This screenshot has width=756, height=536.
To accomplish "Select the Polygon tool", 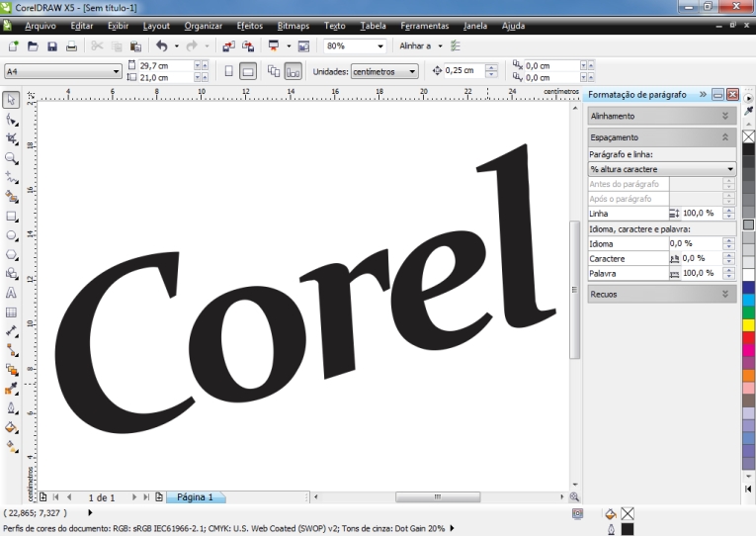I will 11,255.
